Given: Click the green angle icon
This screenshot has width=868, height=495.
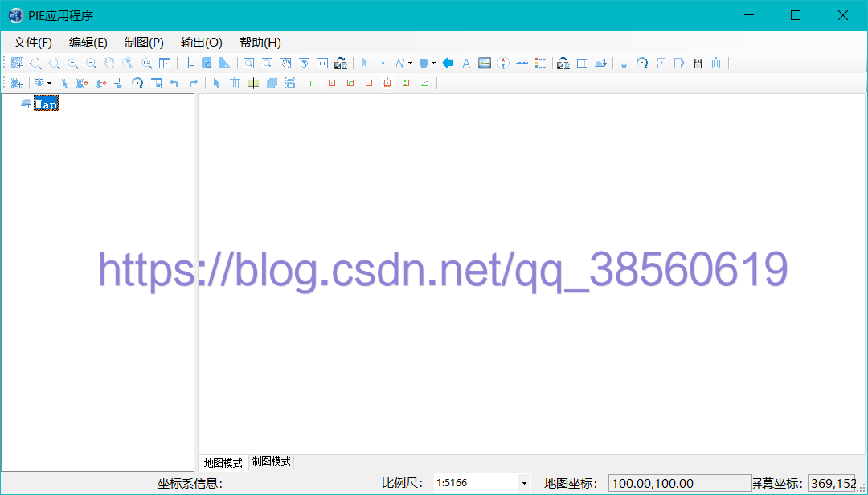Looking at the screenshot, I should 424,83.
